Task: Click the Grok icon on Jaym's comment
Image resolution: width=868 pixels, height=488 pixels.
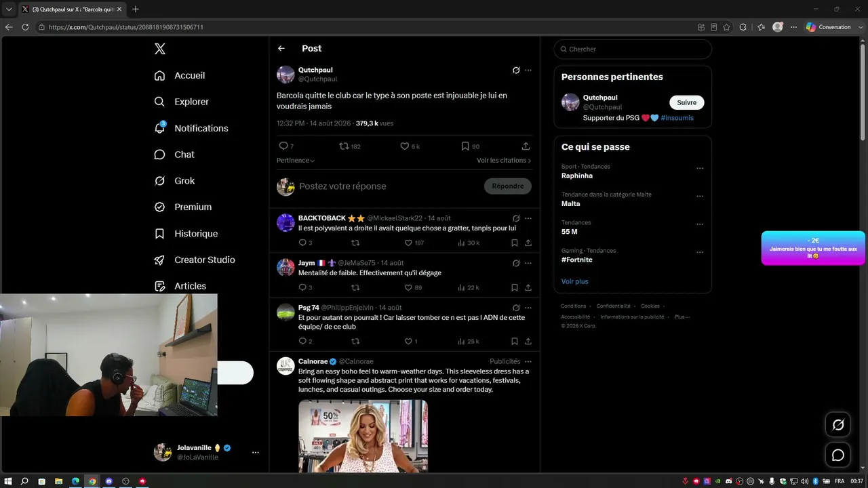Action: [x=516, y=263]
